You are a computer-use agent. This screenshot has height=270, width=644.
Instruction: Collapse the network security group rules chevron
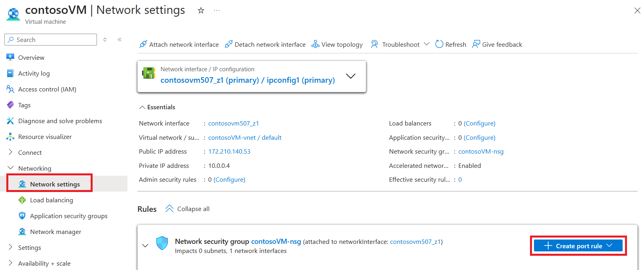click(145, 246)
